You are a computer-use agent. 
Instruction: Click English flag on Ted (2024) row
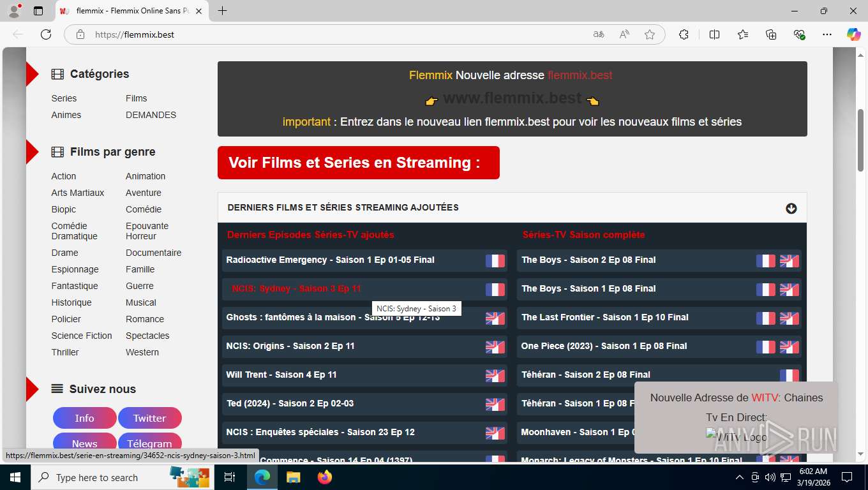point(495,404)
